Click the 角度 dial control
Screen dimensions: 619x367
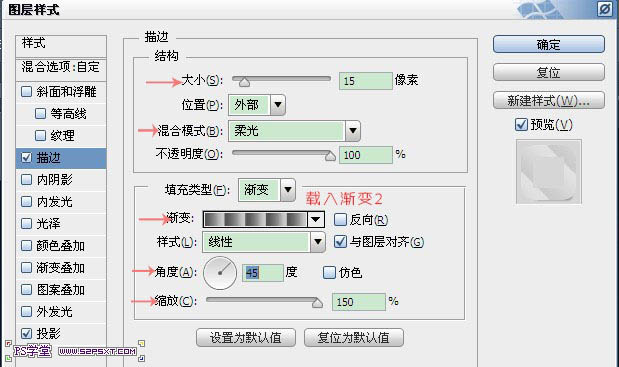point(220,273)
